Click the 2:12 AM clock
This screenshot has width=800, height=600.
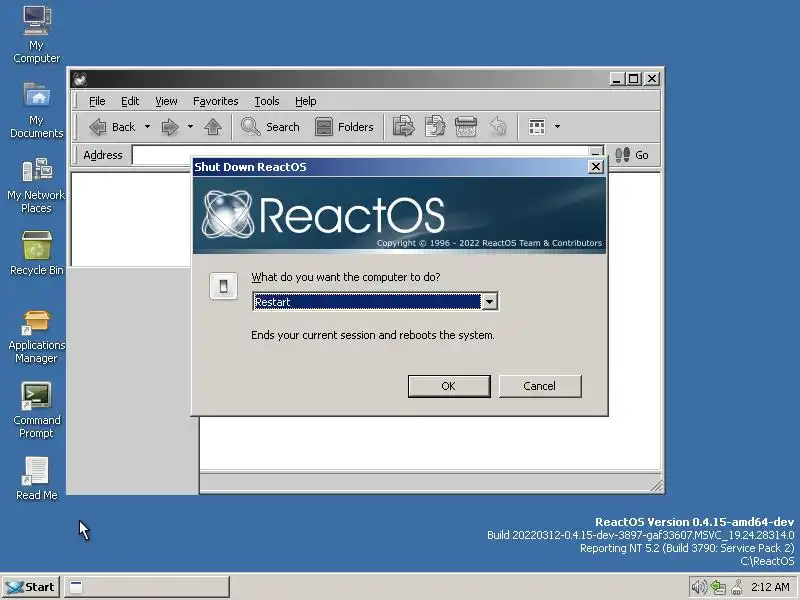coord(770,587)
